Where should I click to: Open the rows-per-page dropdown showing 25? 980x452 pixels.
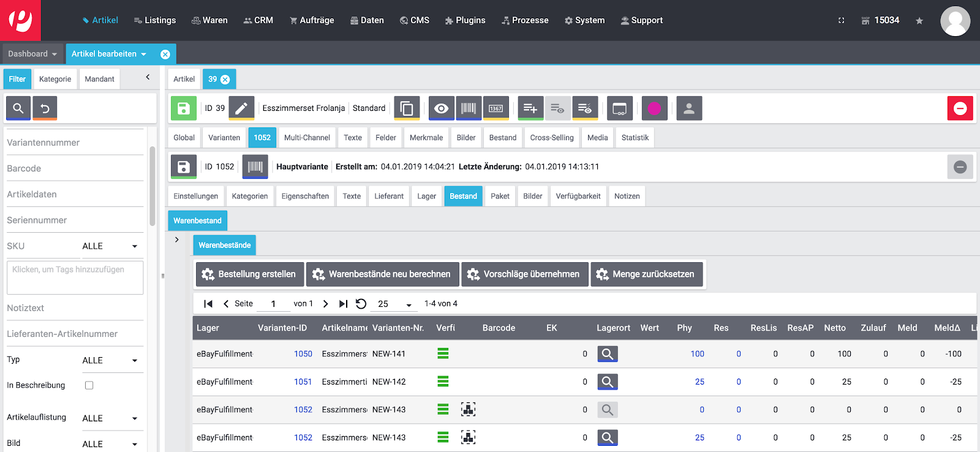395,304
